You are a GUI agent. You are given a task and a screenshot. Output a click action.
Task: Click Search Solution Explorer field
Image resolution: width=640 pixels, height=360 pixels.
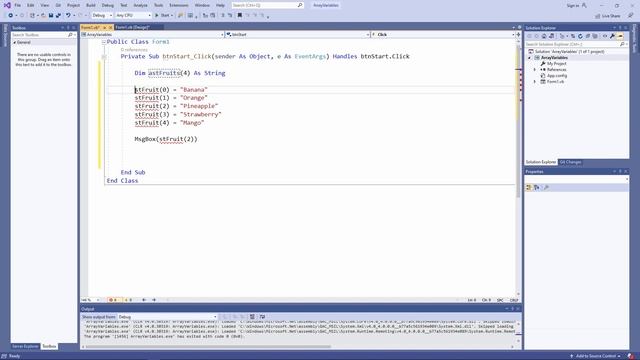[576, 44]
